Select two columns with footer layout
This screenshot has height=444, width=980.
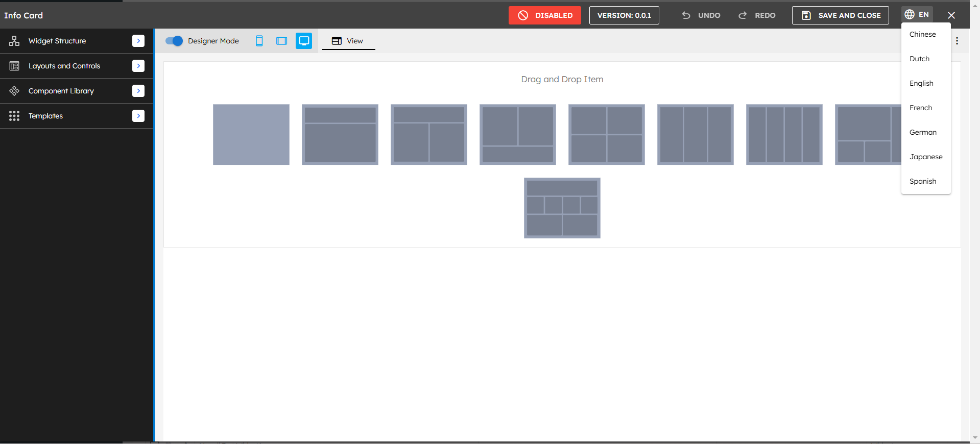click(x=518, y=135)
